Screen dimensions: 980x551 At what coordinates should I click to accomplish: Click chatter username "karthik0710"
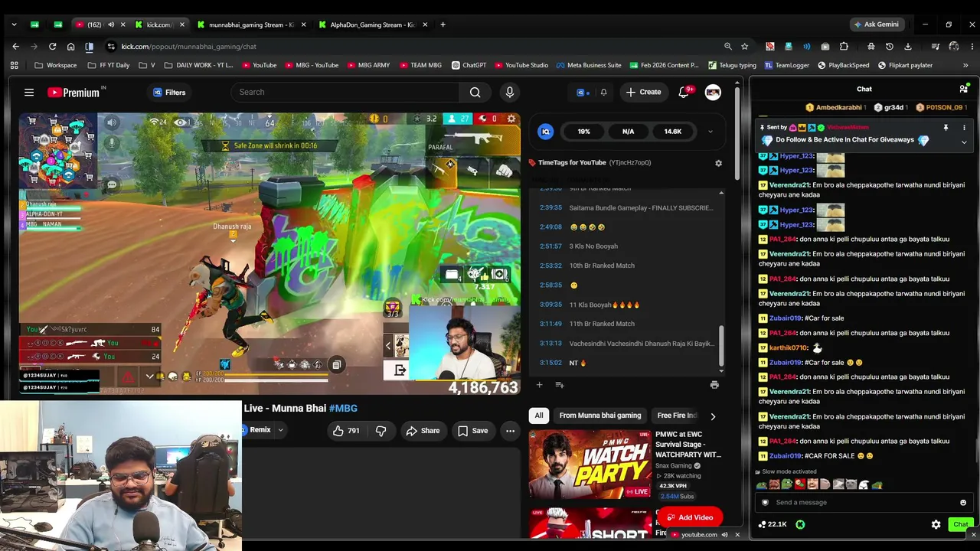point(789,348)
